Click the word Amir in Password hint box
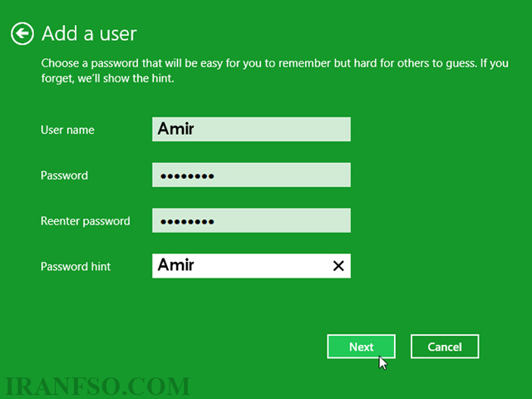The height and width of the screenshot is (399, 532). pos(175,264)
